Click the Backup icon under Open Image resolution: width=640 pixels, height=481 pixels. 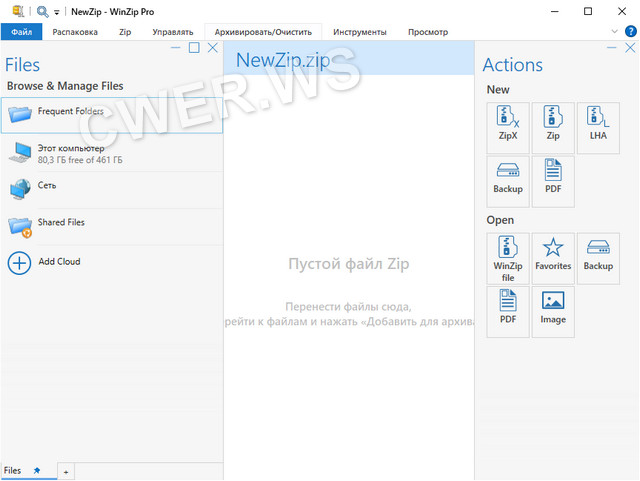point(598,258)
